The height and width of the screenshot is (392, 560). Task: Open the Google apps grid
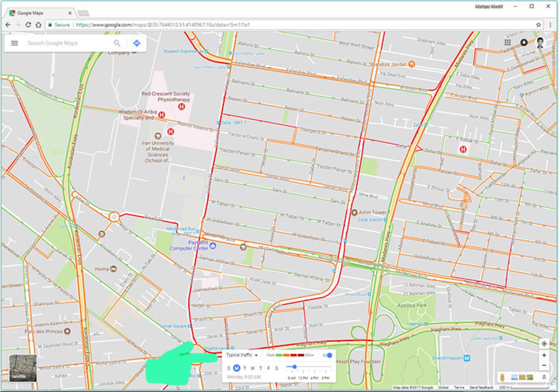pos(508,43)
